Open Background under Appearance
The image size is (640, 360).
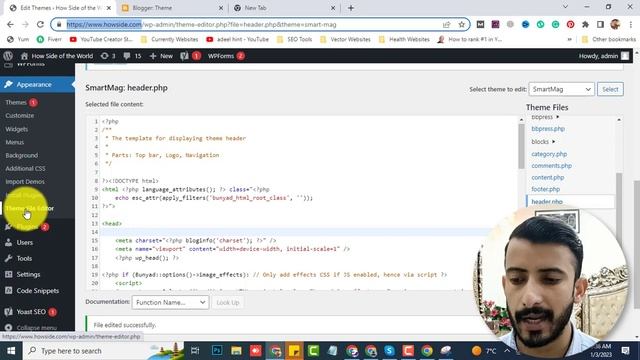click(22, 155)
